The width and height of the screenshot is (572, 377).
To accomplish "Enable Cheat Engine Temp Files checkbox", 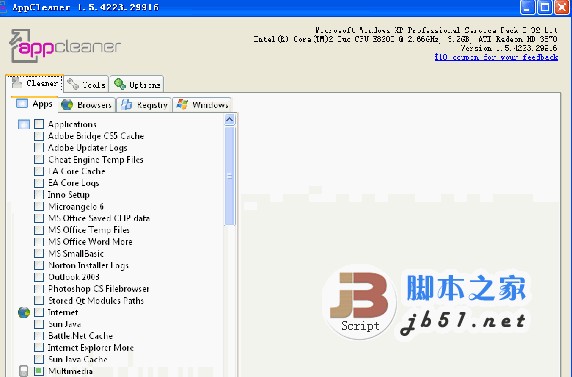I will coord(39,159).
